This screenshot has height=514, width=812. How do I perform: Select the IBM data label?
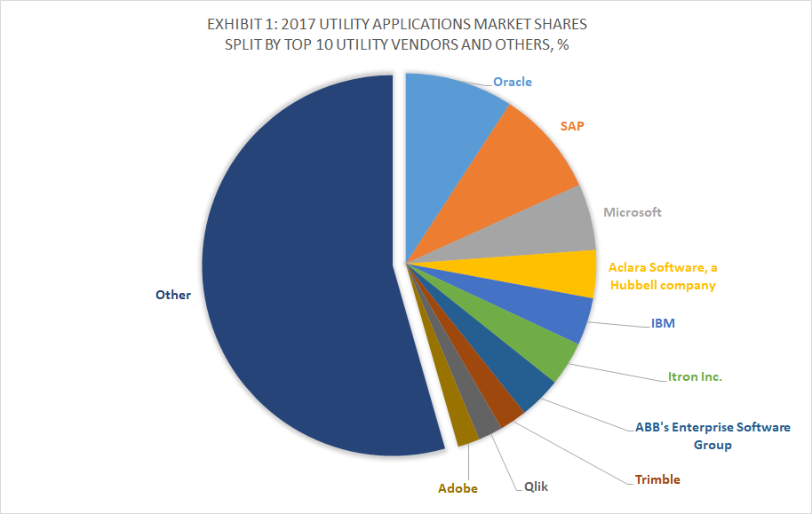click(663, 323)
